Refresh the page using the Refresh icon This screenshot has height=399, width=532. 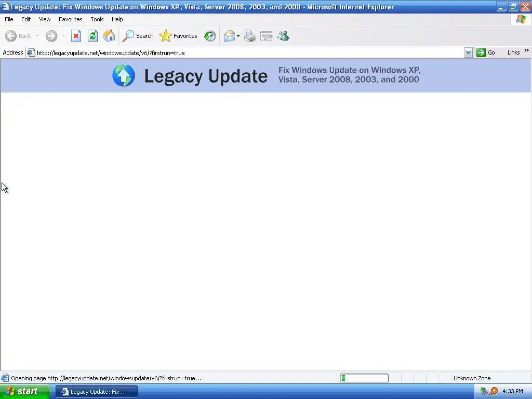click(92, 36)
